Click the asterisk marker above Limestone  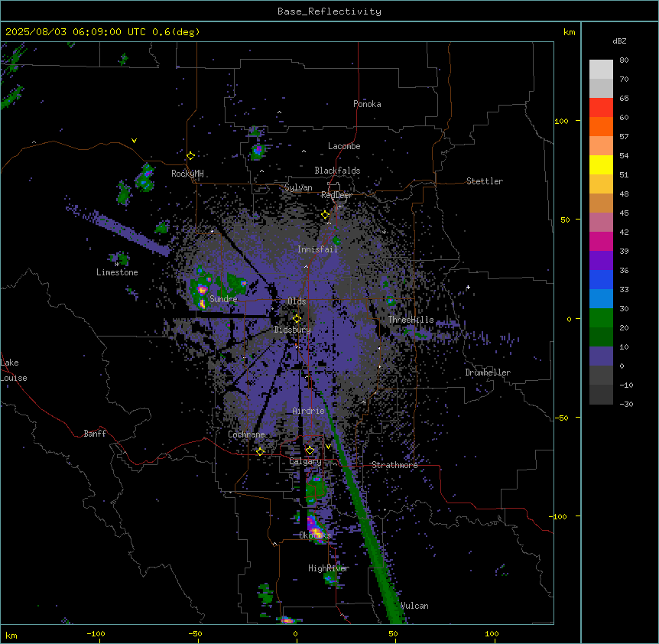coord(117,265)
